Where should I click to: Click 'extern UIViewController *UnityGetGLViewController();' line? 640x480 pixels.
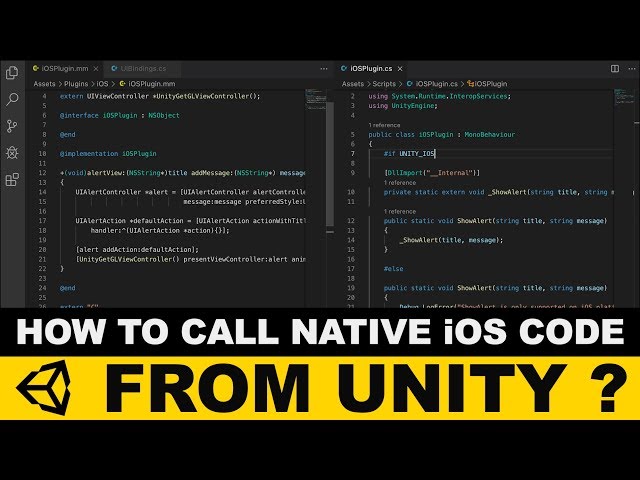(x=160, y=96)
